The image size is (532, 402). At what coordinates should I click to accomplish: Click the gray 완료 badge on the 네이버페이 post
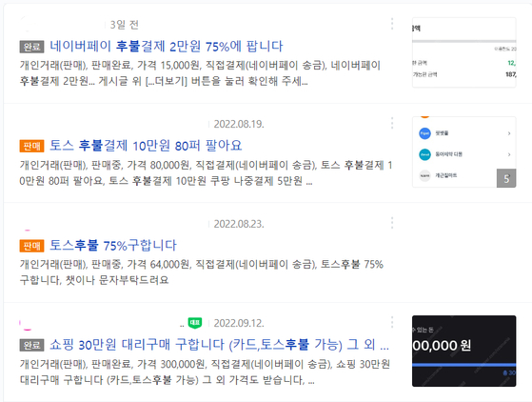tap(32, 47)
